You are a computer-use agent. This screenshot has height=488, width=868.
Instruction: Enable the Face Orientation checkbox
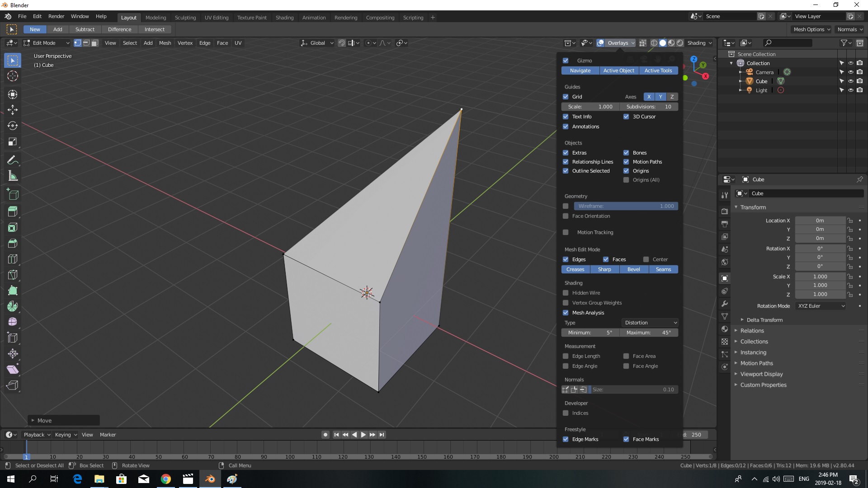(566, 216)
